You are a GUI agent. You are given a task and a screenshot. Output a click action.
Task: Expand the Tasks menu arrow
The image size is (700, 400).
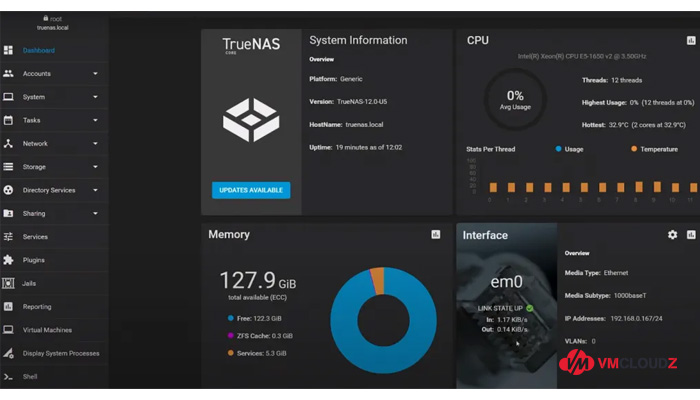click(95, 120)
